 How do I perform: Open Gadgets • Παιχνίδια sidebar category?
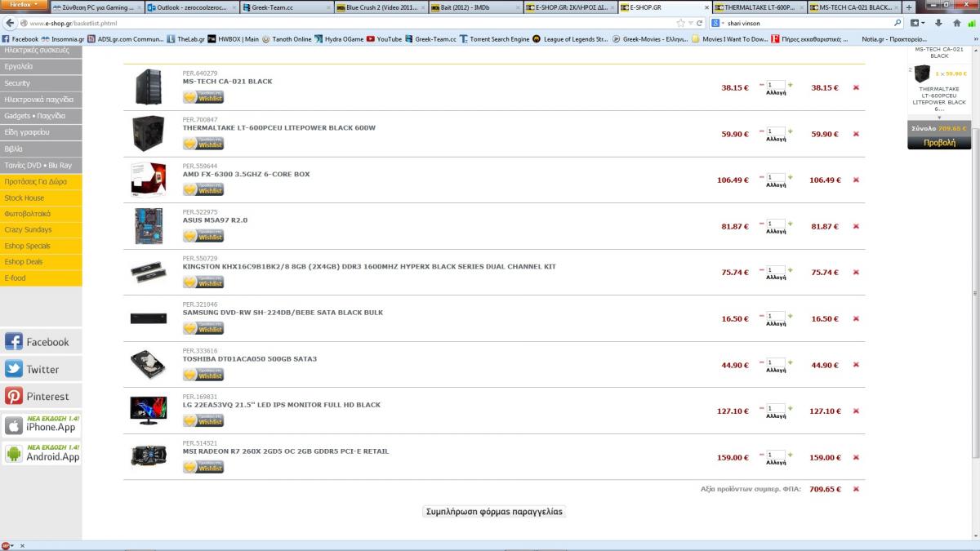click(41, 116)
